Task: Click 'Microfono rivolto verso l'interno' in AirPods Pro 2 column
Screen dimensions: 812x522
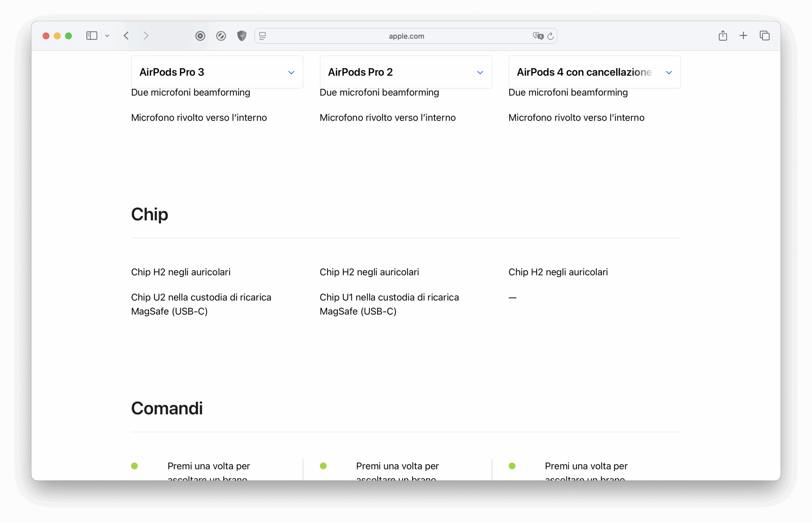Action: point(388,118)
